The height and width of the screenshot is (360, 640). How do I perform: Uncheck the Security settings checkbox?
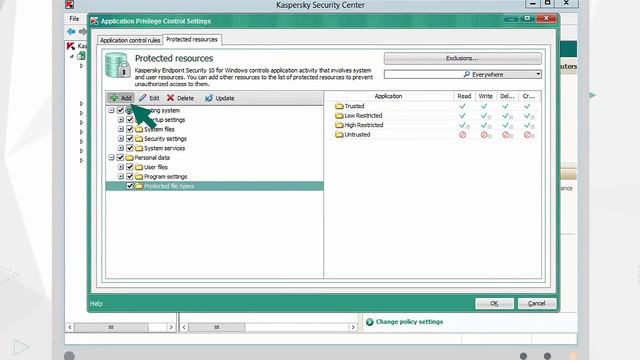click(x=130, y=139)
